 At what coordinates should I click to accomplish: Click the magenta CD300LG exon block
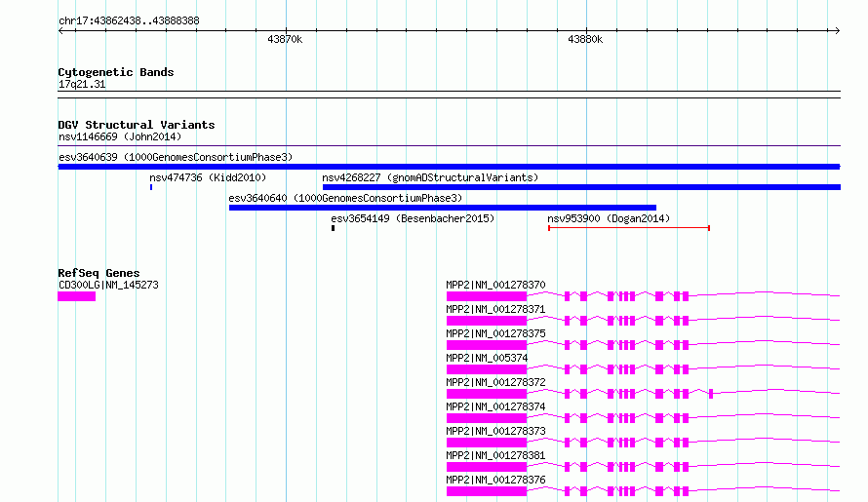[76, 296]
